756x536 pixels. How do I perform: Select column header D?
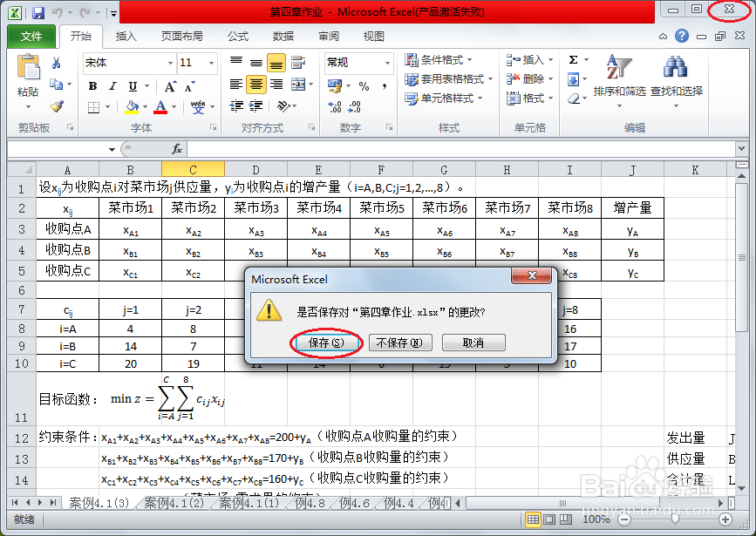(256, 170)
